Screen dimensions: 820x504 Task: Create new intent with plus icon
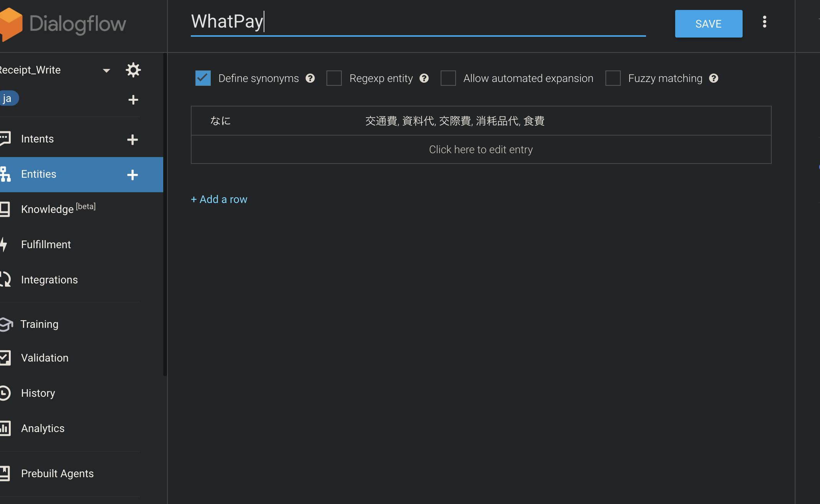[133, 139]
